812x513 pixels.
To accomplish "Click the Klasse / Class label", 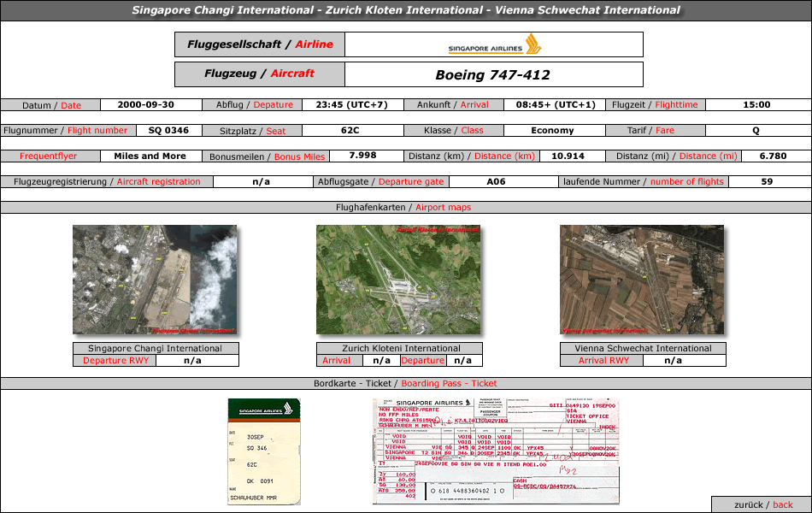I will 453,131.
